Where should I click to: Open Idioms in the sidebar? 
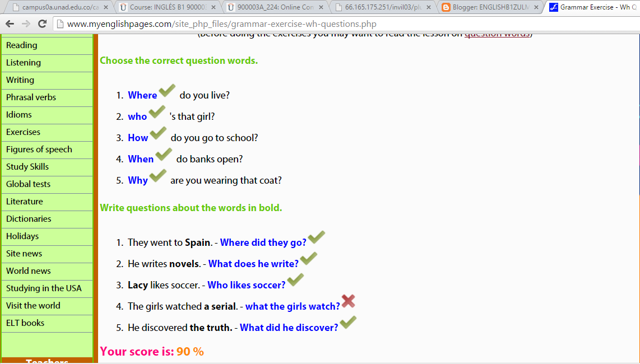point(47,115)
